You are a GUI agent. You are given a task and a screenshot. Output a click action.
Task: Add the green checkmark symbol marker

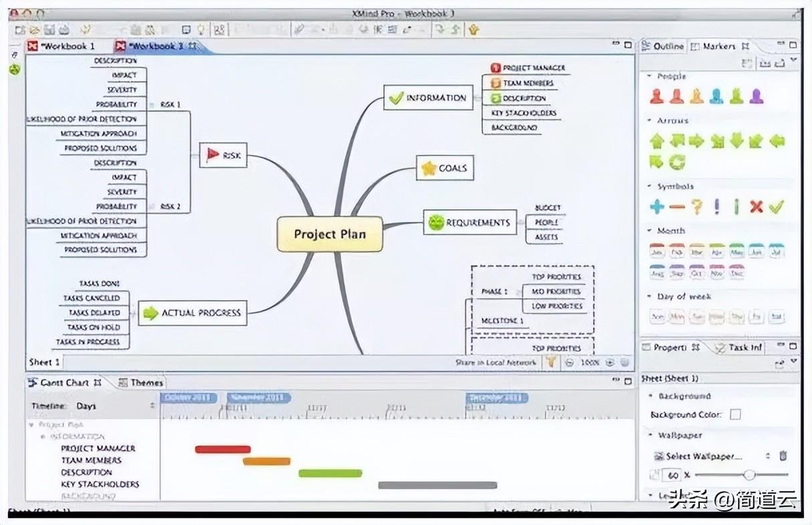tap(775, 207)
